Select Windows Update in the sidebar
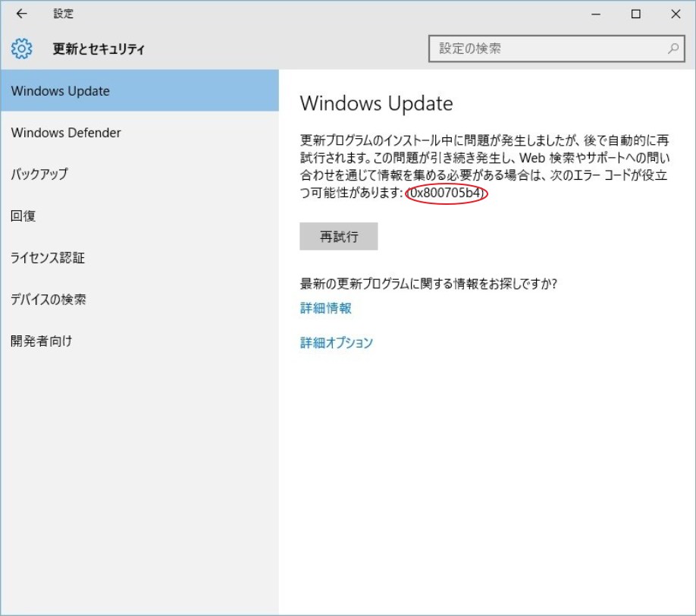This screenshot has width=696, height=616. click(61, 90)
